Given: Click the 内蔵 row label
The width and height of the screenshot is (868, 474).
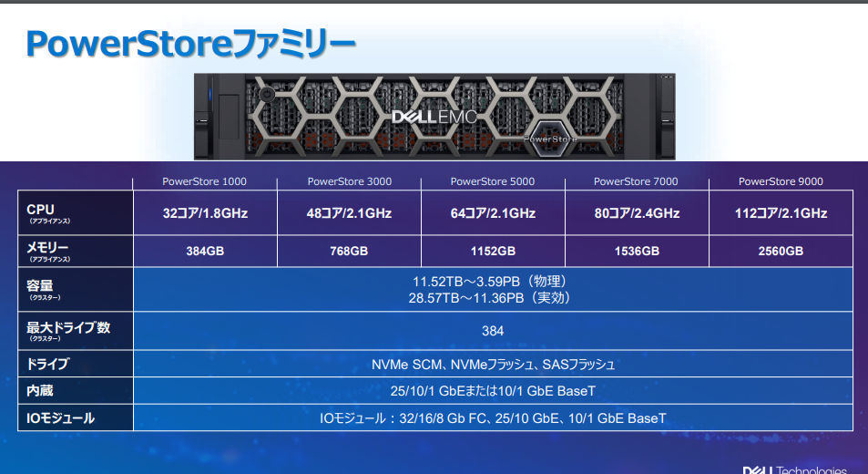Looking at the screenshot, I should (x=76, y=390).
